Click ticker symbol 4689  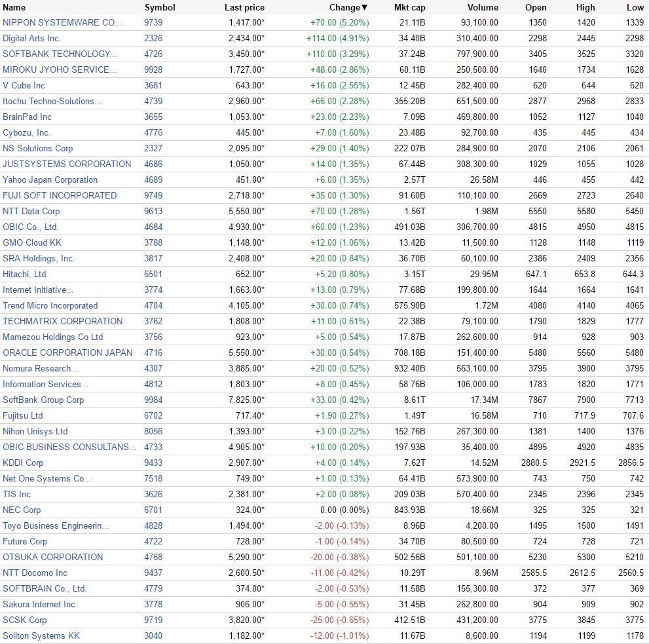[153, 180]
